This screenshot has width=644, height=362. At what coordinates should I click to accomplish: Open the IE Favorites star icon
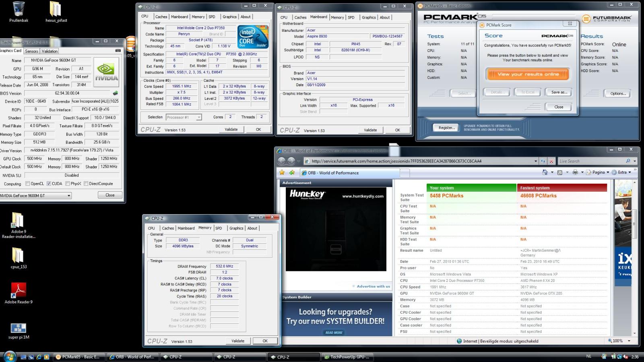tap(282, 172)
